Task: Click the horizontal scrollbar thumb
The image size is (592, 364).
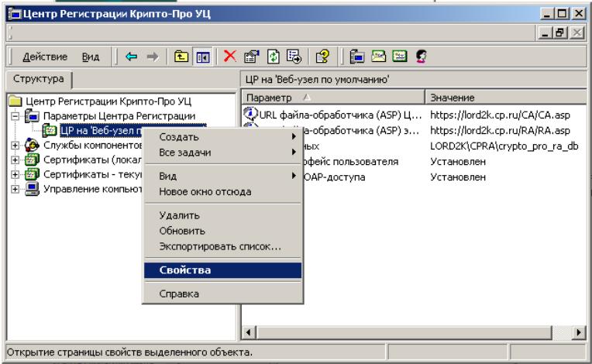Action: point(404,332)
